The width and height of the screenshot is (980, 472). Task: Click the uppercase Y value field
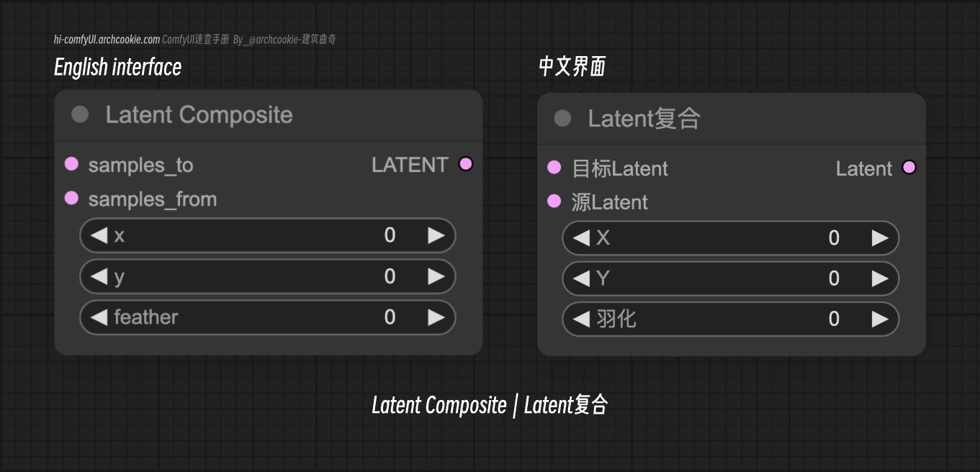pos(730,278)
